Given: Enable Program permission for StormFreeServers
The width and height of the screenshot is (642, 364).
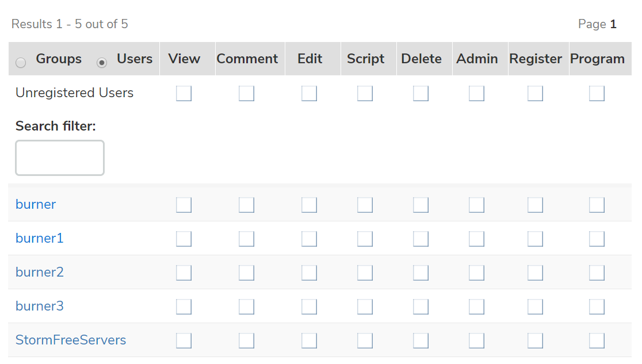Looking at the screenshot, I should (x=597, y=340).
